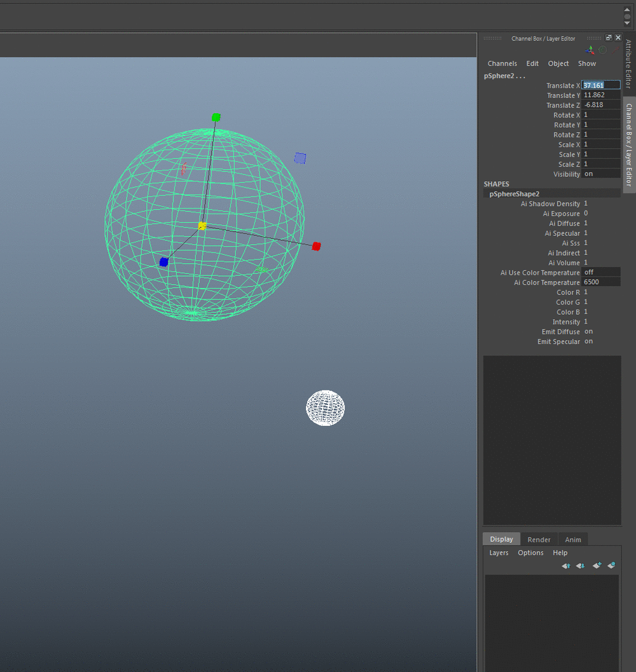Screen dimensions: 636x672
Task: Create new layer from selected objects
Action: pos(611,565)
